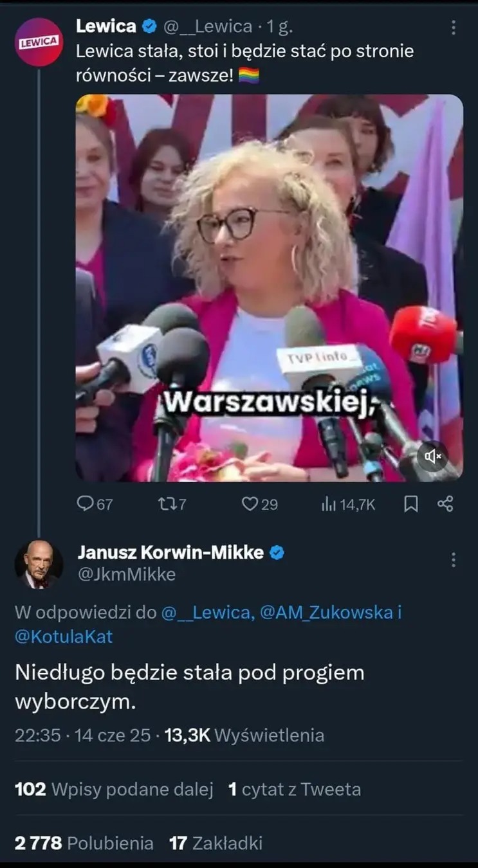Screen dimensions: 478x868
Task: Open the 1 cytat z Tweeta list
Action: pos(295,789)
